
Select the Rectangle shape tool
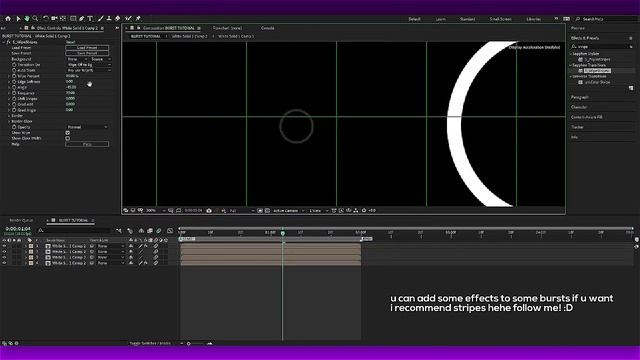73,19
